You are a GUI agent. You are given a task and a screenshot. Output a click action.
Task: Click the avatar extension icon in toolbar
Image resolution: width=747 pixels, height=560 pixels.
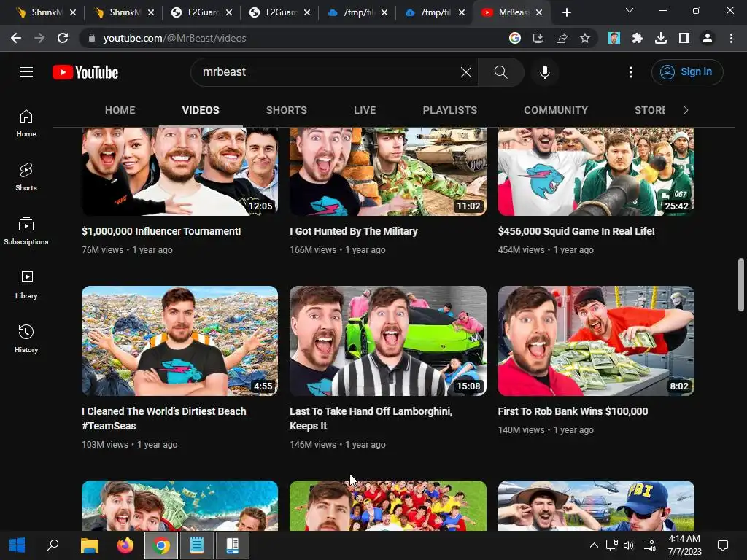tap(614, 38)
